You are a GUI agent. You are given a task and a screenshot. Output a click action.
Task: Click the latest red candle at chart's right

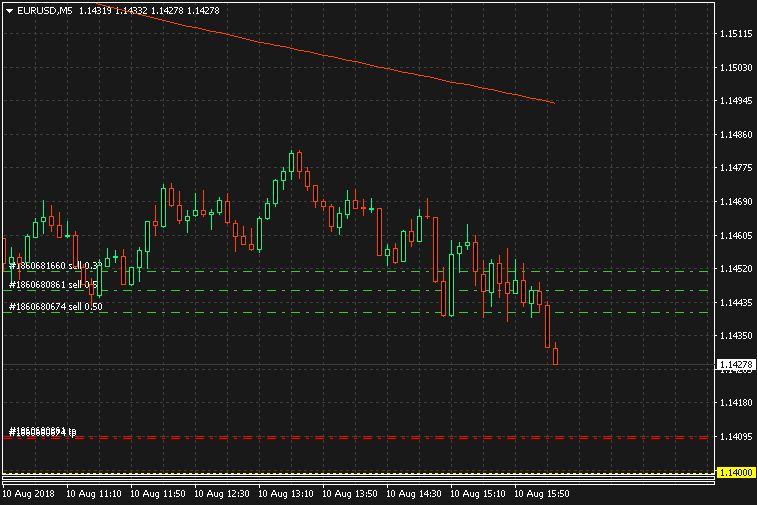point(555,355)
